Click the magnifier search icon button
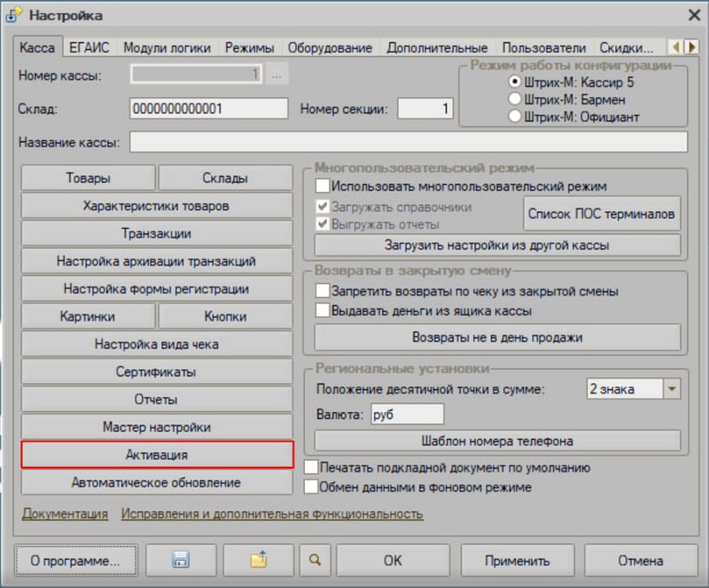Screen dimensions: 709x588 (x=315, y=560)
